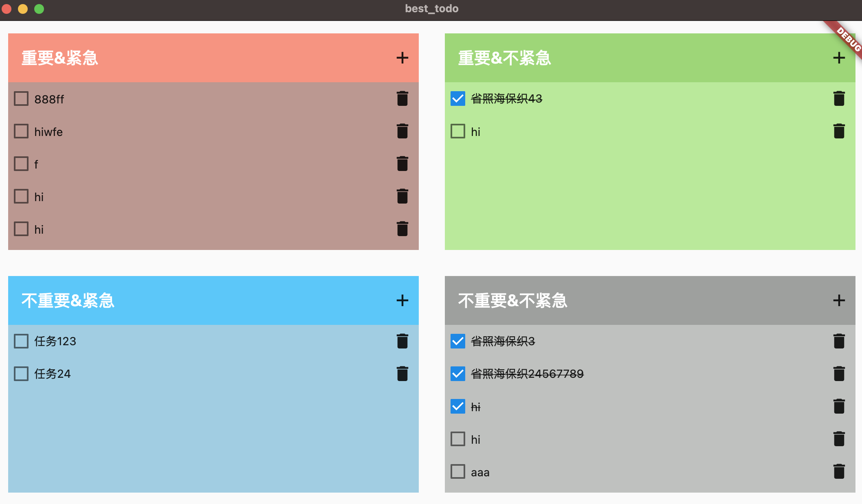Delete the 省照海保织43 task

pos(839,99)
